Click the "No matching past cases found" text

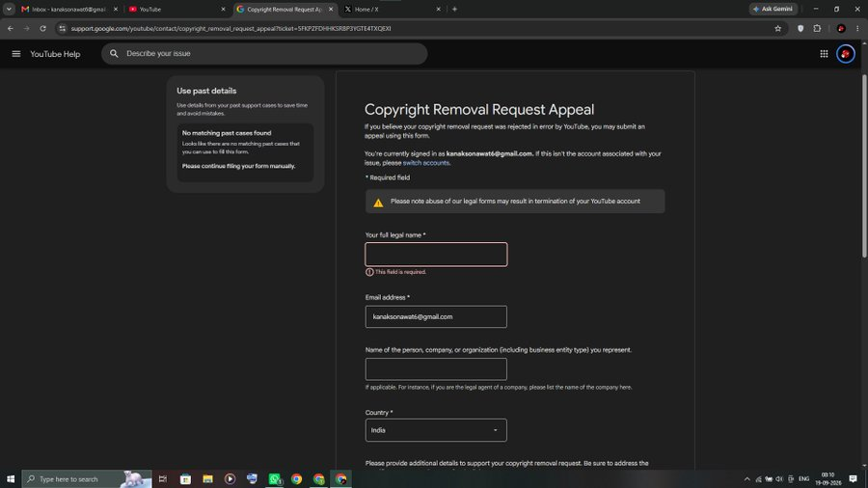click(227, 133)
